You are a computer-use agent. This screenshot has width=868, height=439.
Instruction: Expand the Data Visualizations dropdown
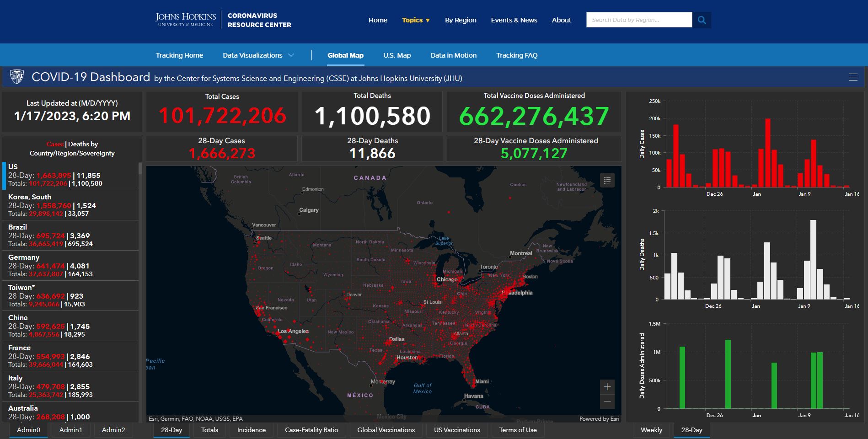point(258,55)
